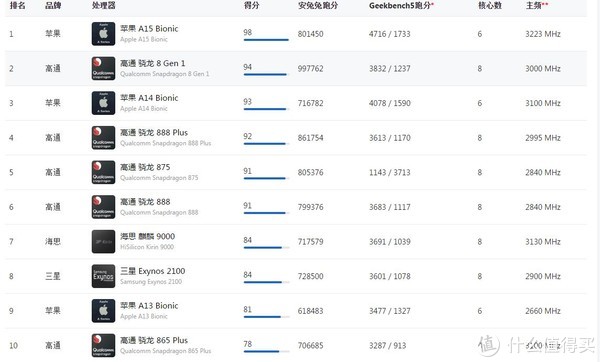Sort by the 得分 column header

tap(251, 5)
